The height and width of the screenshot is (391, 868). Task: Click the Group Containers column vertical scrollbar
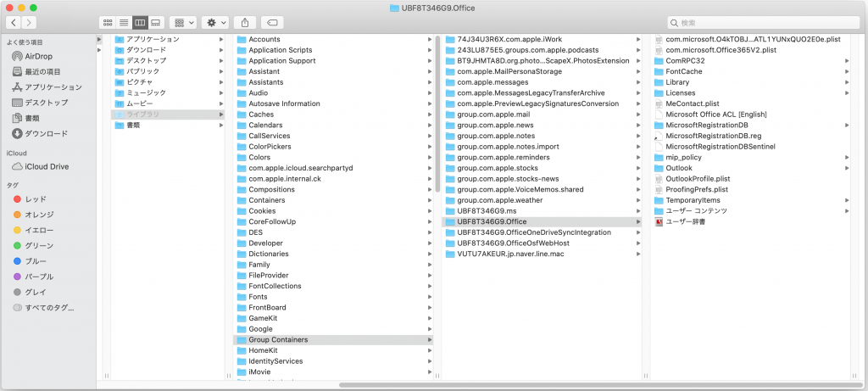(x=437, y=114)
